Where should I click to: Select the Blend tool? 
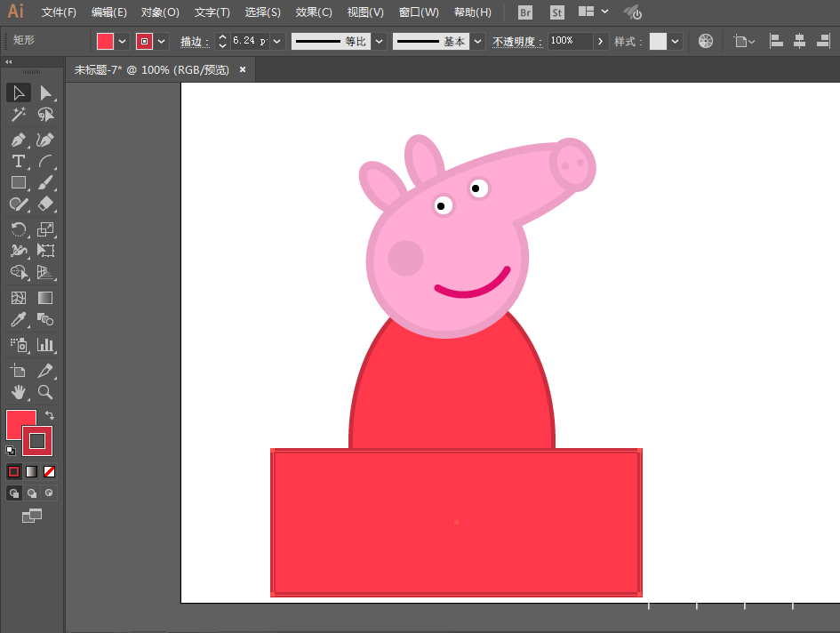[45, 319]
